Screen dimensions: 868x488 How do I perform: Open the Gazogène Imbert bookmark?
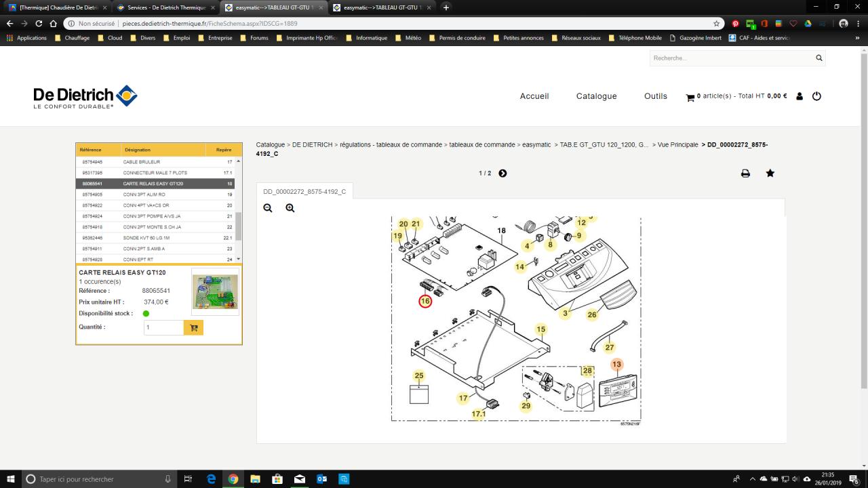[696, 38]
